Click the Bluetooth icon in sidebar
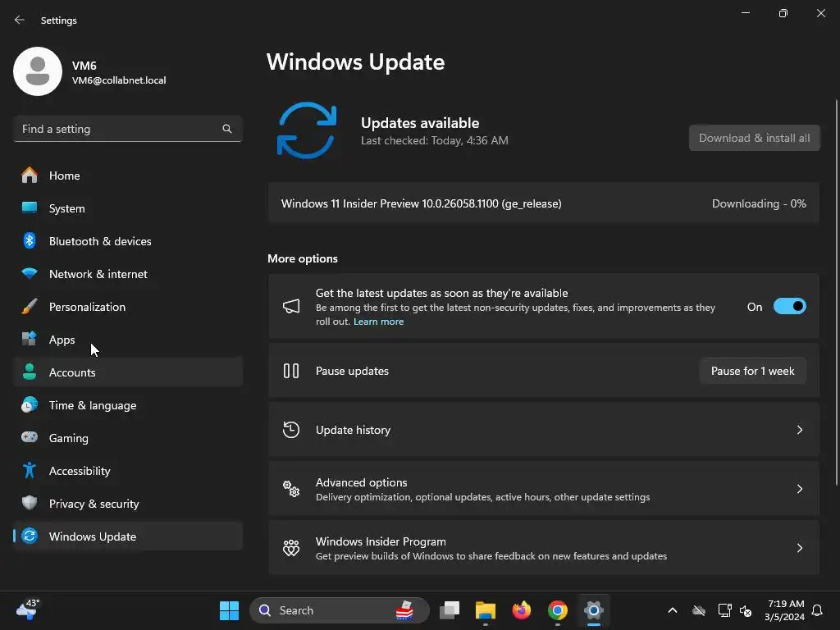840x630 pixels. click(x=30, y=240)
